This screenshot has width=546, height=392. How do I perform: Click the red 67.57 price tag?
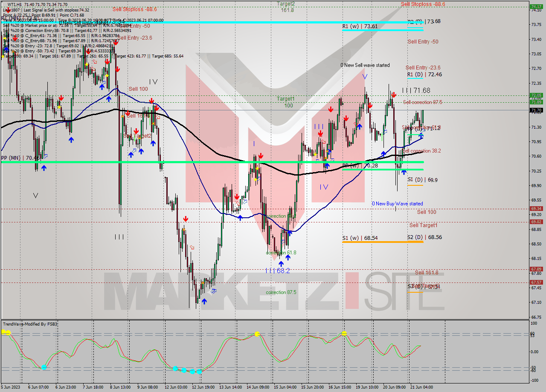pyautogui.click(x=536, y=282)
